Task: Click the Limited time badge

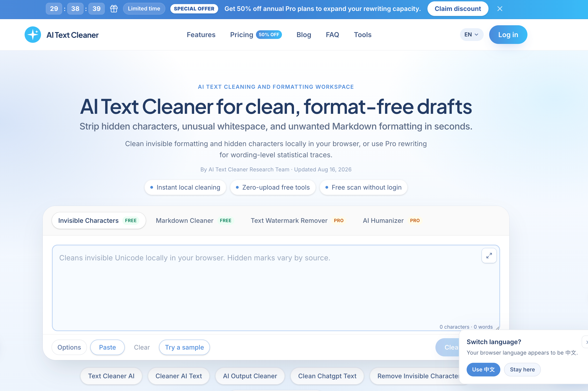Action: (x=144, y=9)
